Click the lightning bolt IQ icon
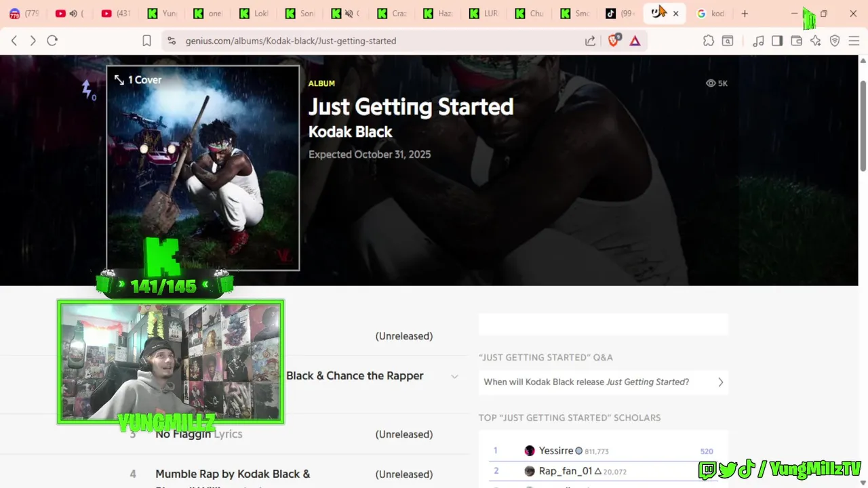Screen dimensions: 868x488 coord(87,89)
